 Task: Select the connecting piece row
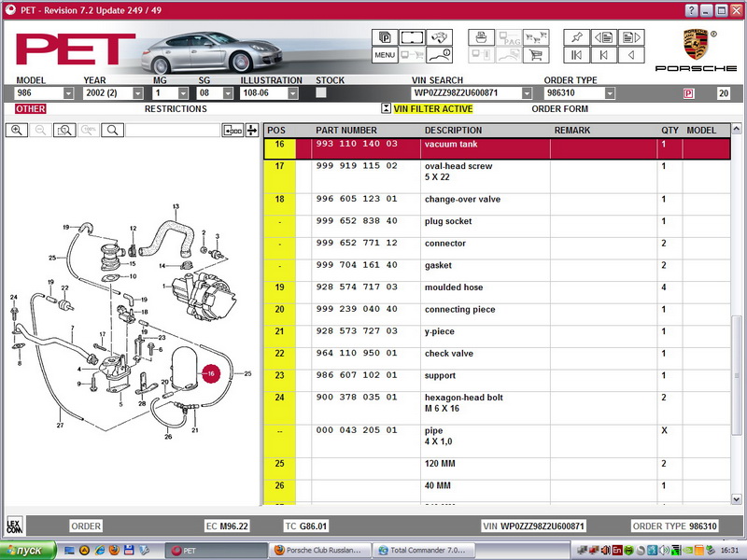(497, 315)
